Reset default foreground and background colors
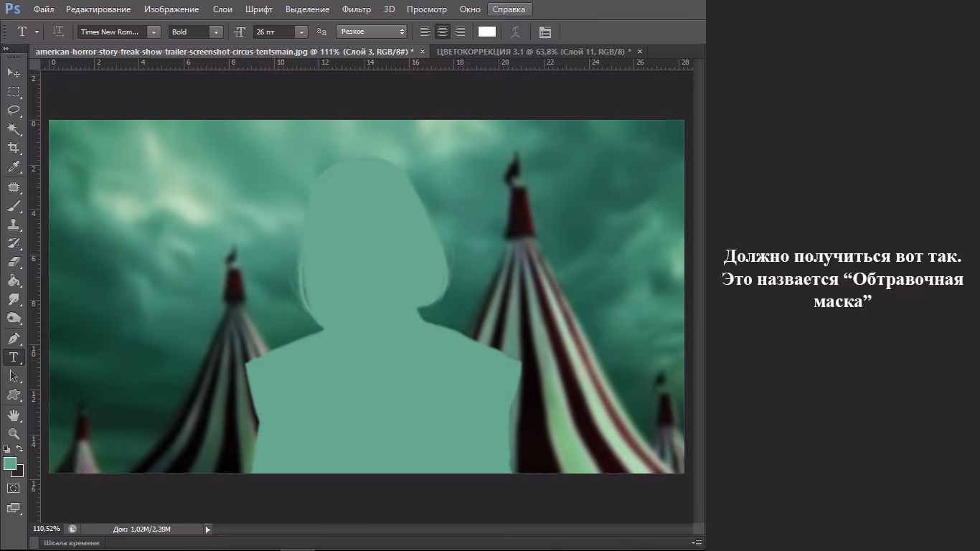The width and height of the screenshot is (980, 551). pos(6,449)
